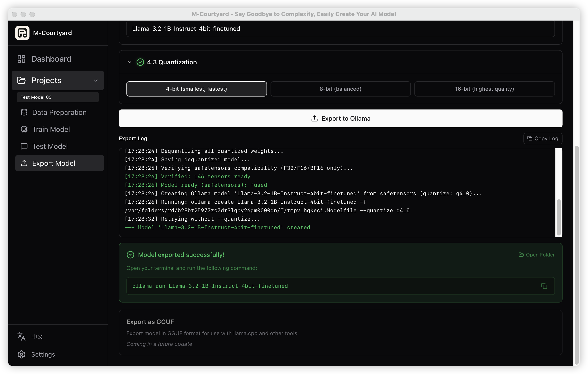Click the copy icon in Copy Log
The image size is (588, 374).
[x=530, y=139]
